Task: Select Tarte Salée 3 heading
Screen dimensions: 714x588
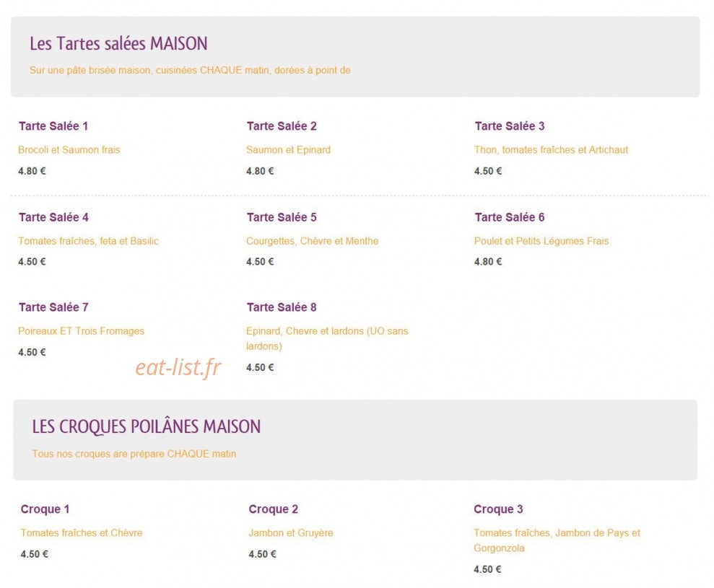Action: (510, 126)
